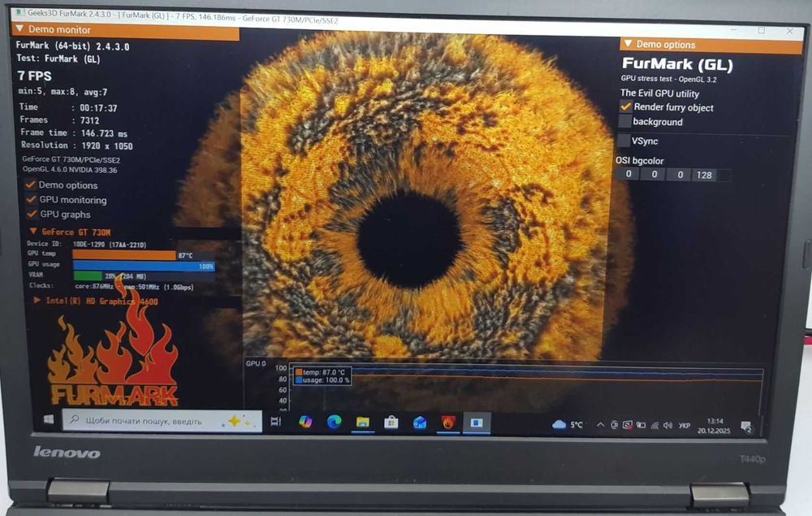Click the Clocks core 876MHz line
The image size is (812, 516).
(x=134, y=287)
